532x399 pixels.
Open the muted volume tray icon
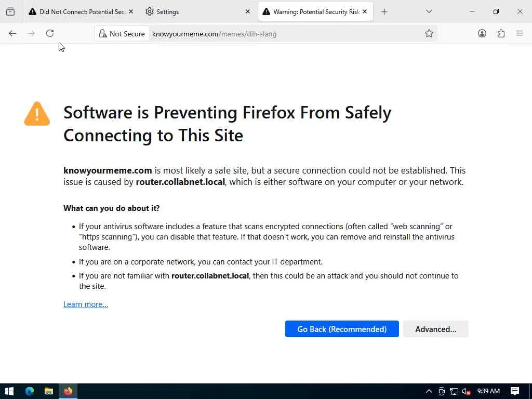[x=466, y=391]
